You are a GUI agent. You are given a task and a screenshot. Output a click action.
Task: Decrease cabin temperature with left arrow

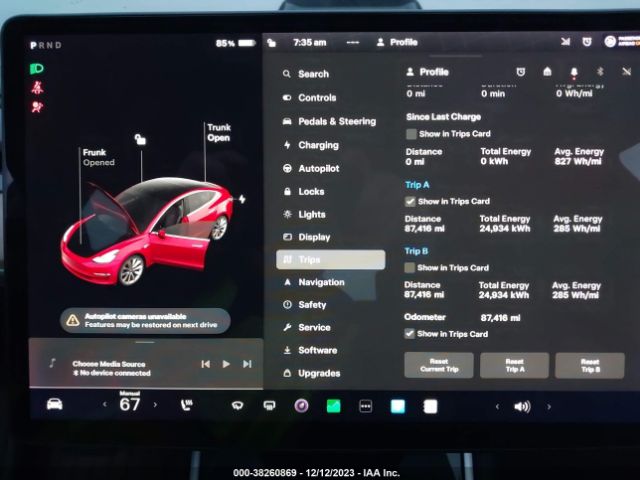[x=104, y=406]
